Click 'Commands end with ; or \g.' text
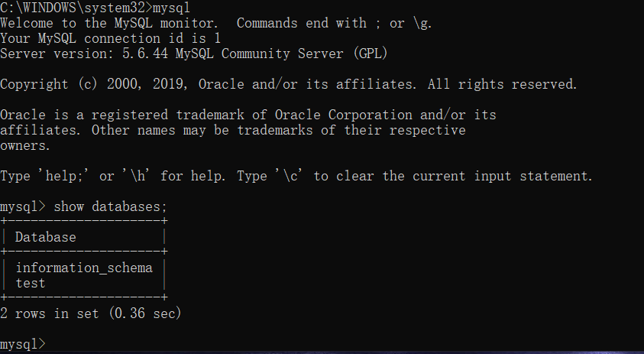 click(x=334, y=23)
